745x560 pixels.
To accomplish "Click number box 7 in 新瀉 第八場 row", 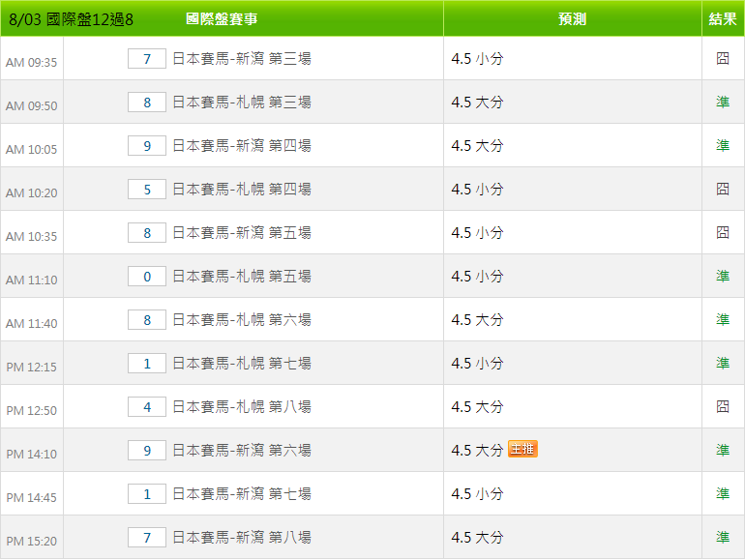I will tap(147, 537).
